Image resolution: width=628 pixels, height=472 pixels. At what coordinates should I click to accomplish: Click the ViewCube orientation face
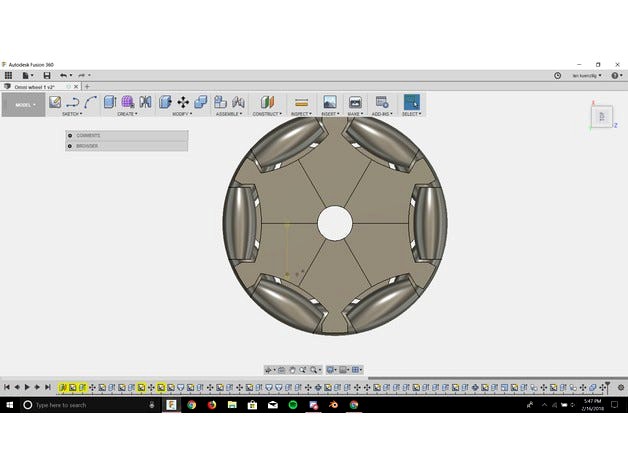602,117
